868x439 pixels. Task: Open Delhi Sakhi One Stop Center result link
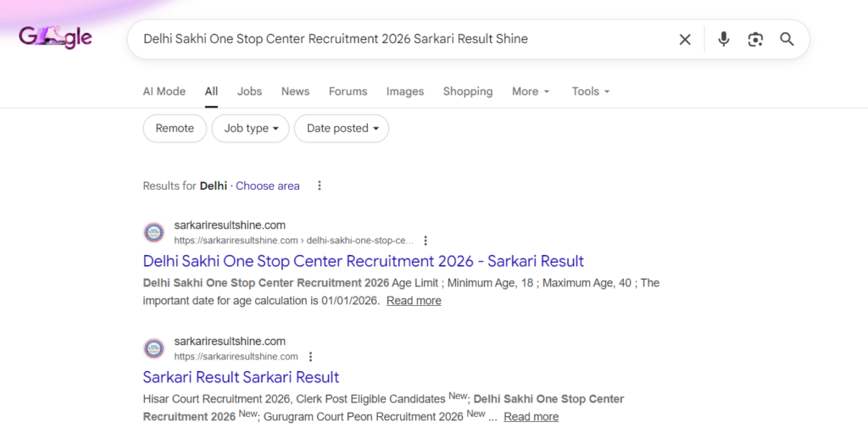click(x=363, y=261)
